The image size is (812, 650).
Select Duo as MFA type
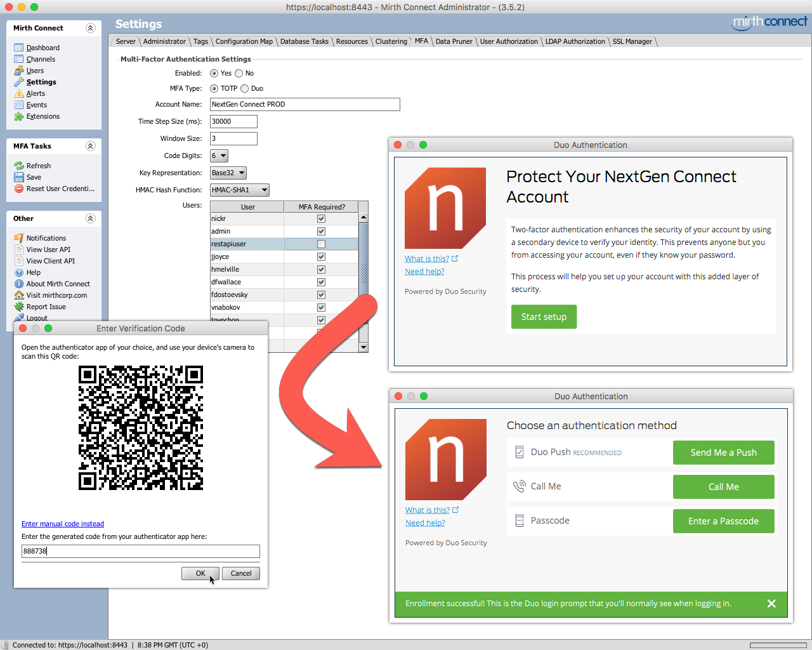(x=244, y=88)
